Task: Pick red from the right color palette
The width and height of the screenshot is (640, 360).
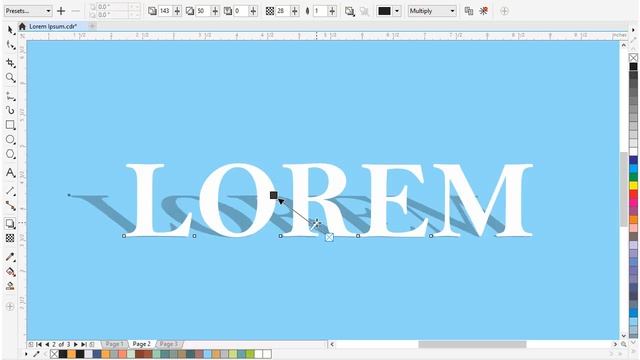Action: (x=633, y=194)
